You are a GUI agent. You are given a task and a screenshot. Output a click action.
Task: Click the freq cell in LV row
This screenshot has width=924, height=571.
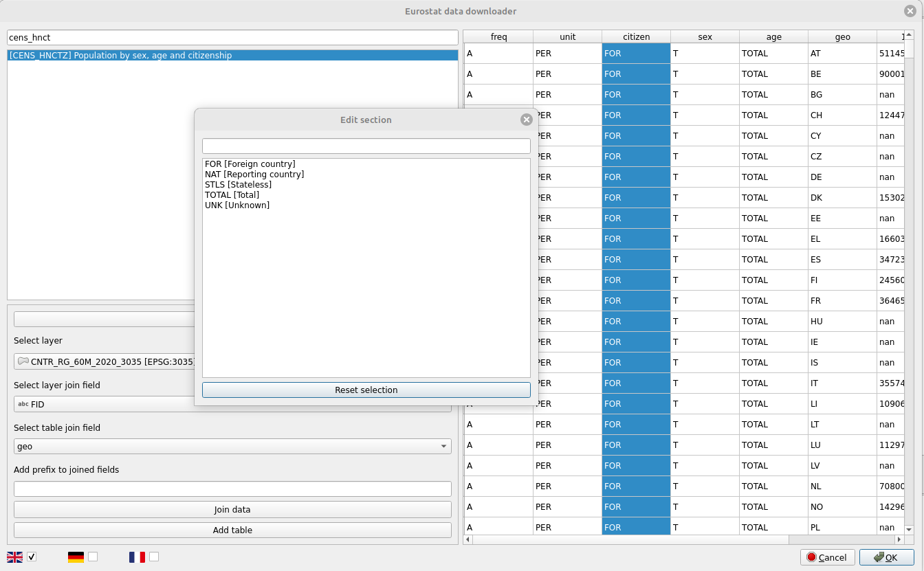point(498,465)
